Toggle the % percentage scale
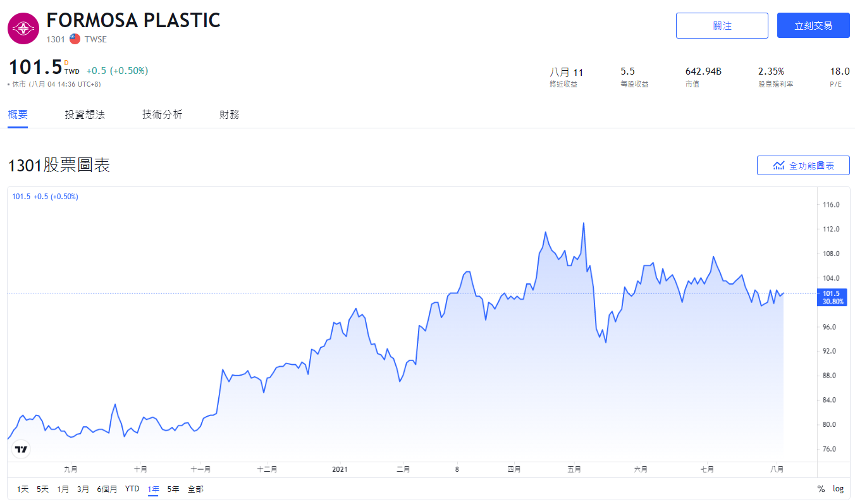Viewport: 855px width, 504px height. 821,489
